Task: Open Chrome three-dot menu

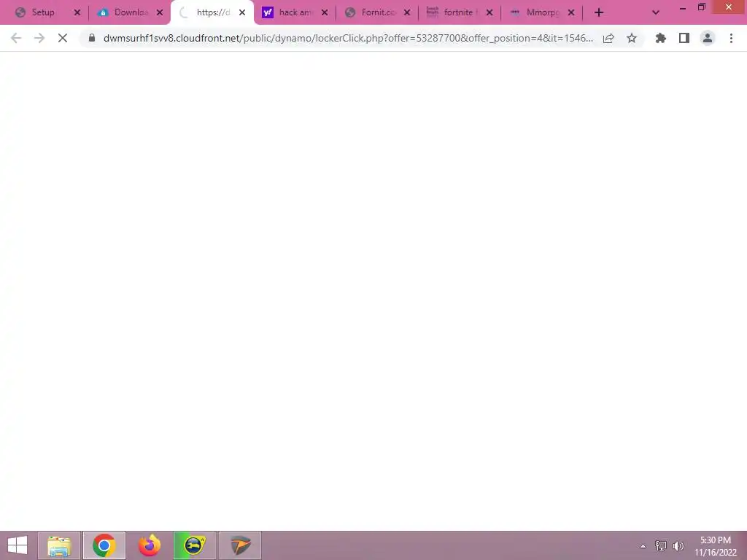Action: pos(731,38)
